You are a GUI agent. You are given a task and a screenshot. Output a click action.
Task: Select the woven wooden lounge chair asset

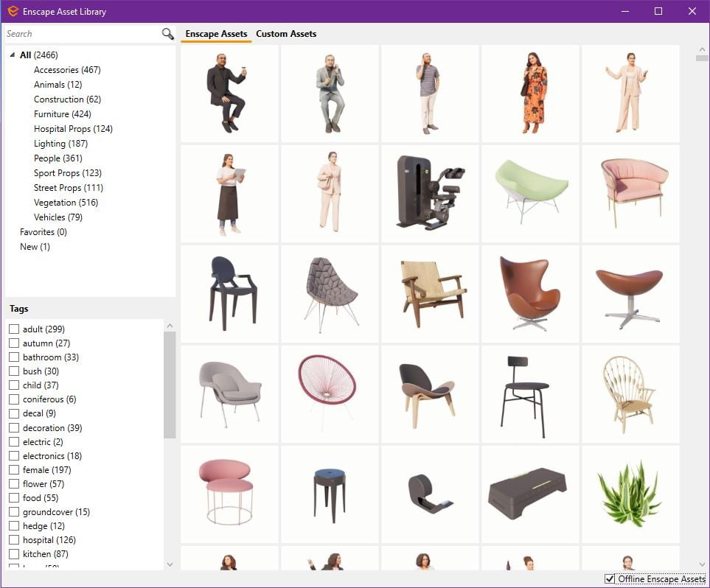tap(430, 294)
